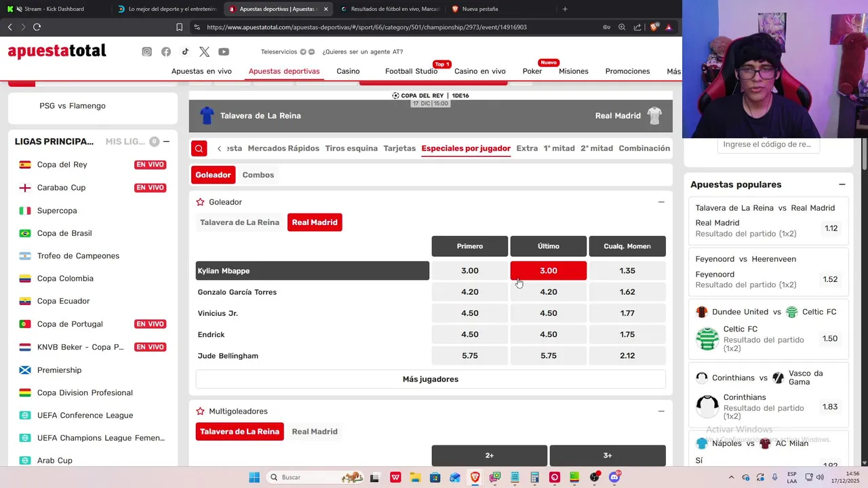
Task: Open a new browser tab with the plus icon
Action: [565, 9]
